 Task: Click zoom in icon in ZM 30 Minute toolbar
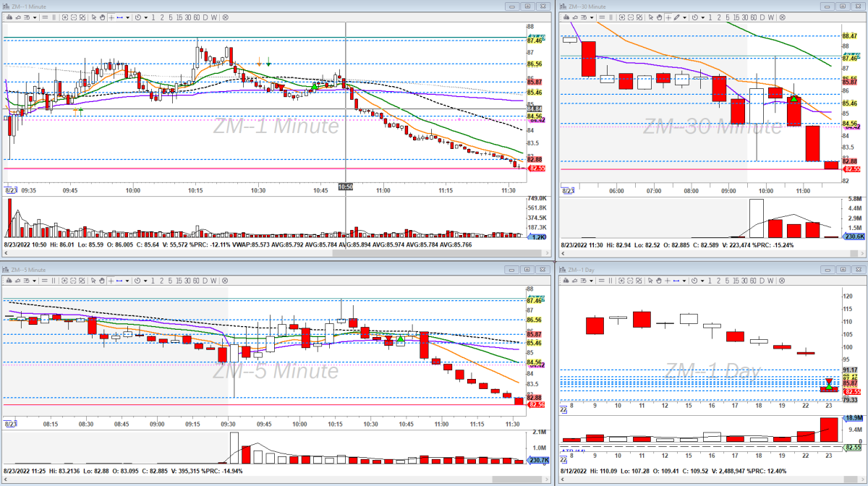[x=621, y=17]
